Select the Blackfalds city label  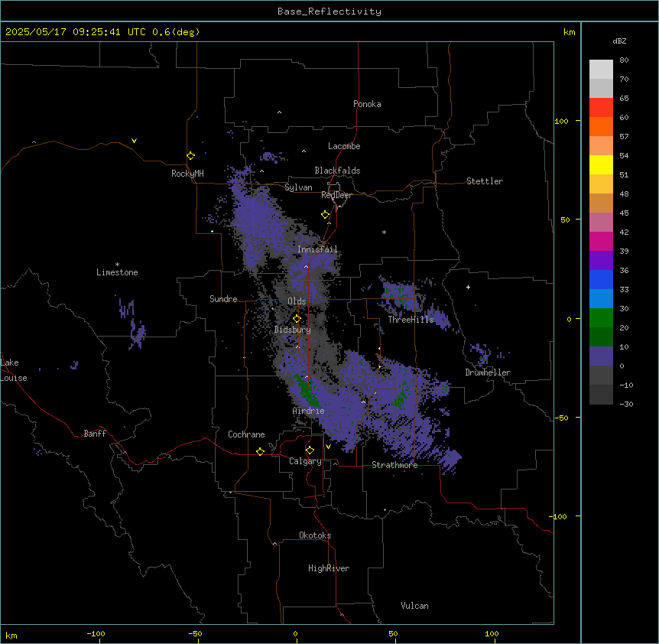[x=337, y=171]
